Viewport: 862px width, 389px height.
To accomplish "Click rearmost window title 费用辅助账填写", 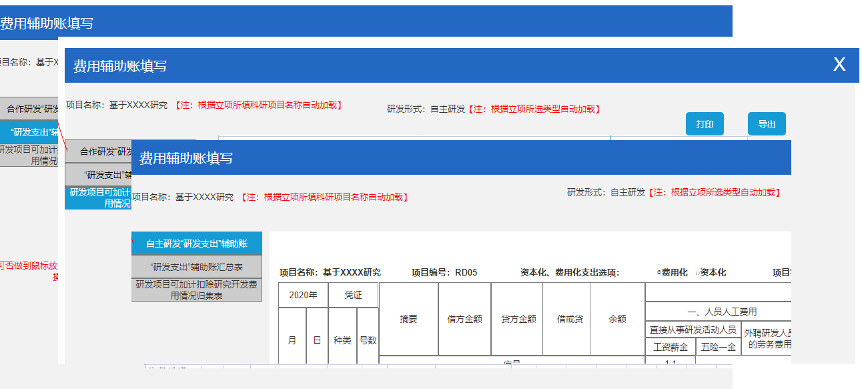I will pyautogui.click(x=46, y=23).
